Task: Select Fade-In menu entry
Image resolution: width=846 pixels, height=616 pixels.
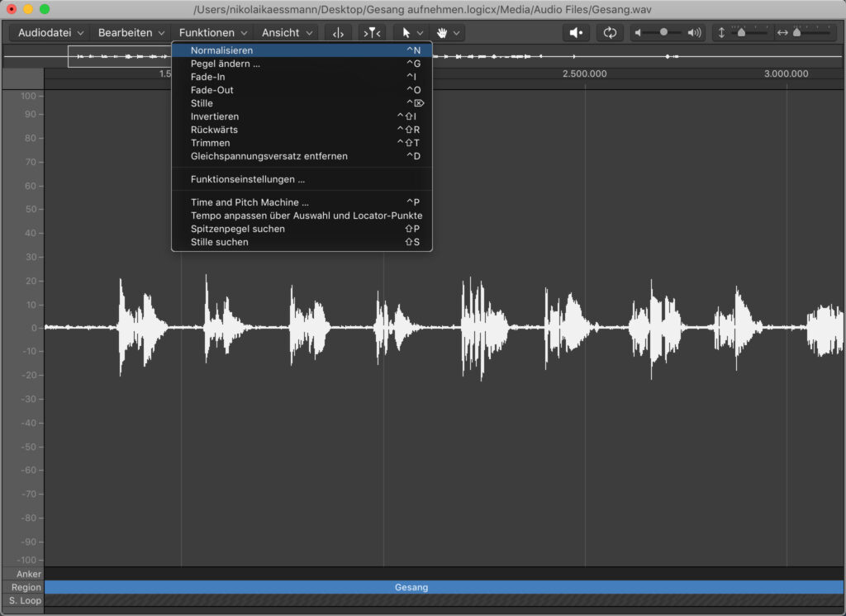Action: point(302,77)
